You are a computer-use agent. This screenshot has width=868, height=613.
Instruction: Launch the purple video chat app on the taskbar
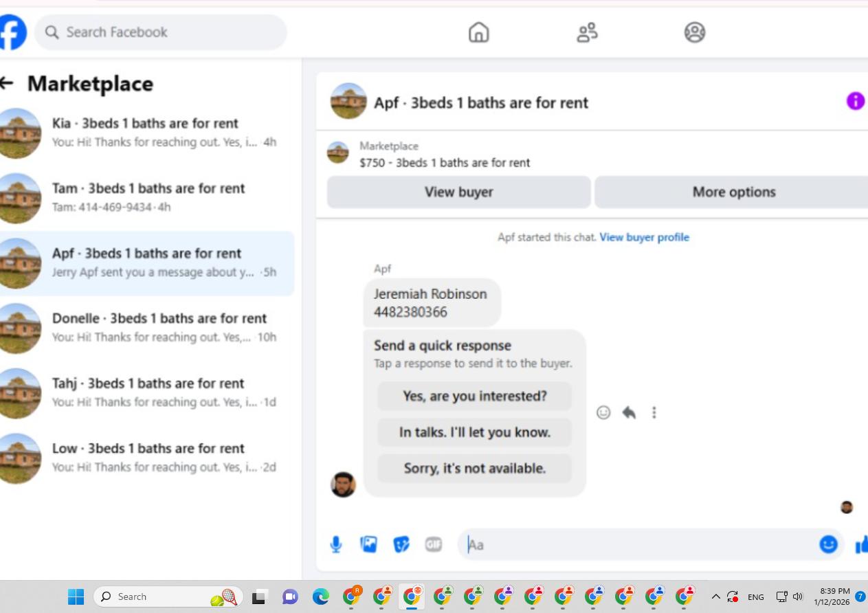(289, 597)
